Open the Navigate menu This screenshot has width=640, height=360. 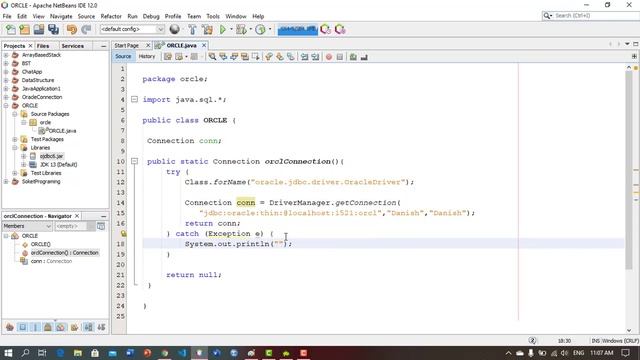click(61, 16)
